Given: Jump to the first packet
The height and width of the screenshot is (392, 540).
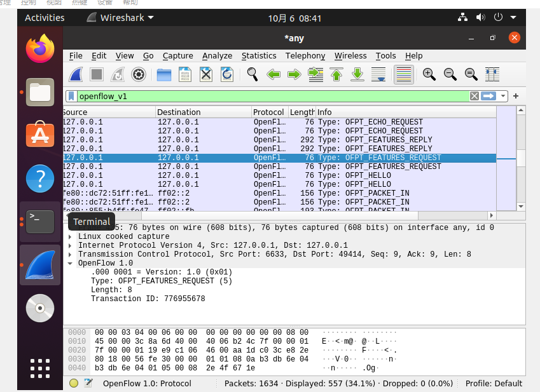Looking at the screenshot, I should click(336, 74).
